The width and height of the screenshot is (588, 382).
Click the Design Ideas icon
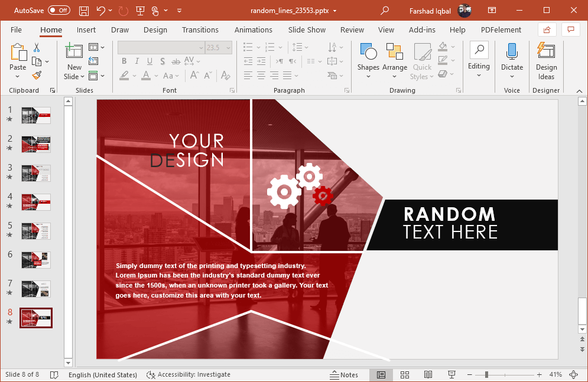(546, 61)
